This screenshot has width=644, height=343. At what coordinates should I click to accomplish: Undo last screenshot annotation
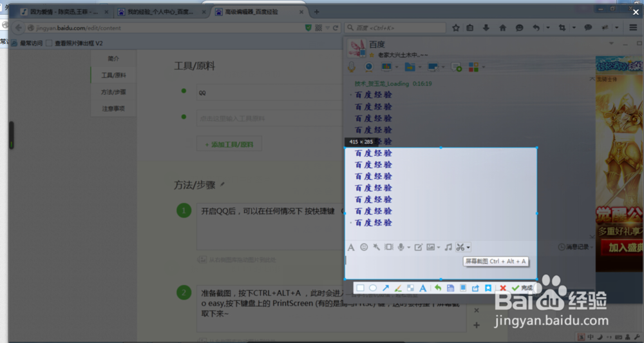point(438,288)
